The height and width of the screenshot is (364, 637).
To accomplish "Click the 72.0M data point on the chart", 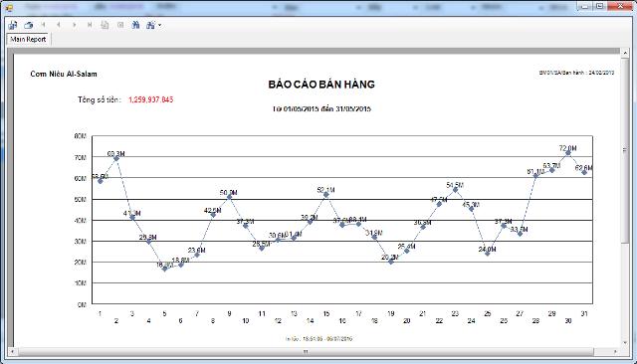I will [x=568, y=152].
